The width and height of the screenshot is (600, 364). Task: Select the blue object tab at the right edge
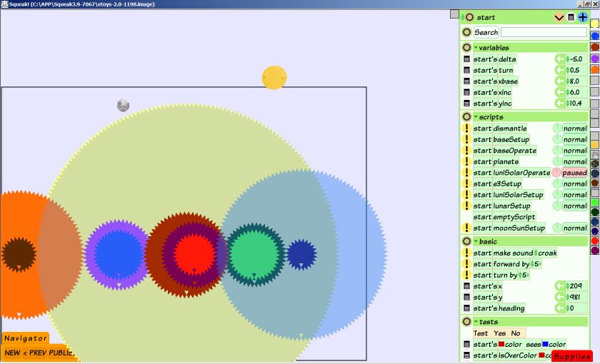point(594,36)
